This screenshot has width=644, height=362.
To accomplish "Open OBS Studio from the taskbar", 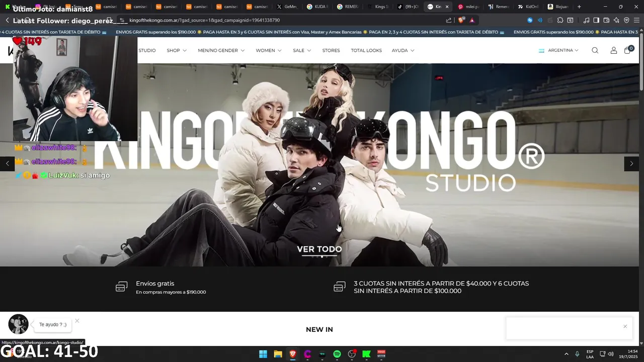I will pos(352,354).
